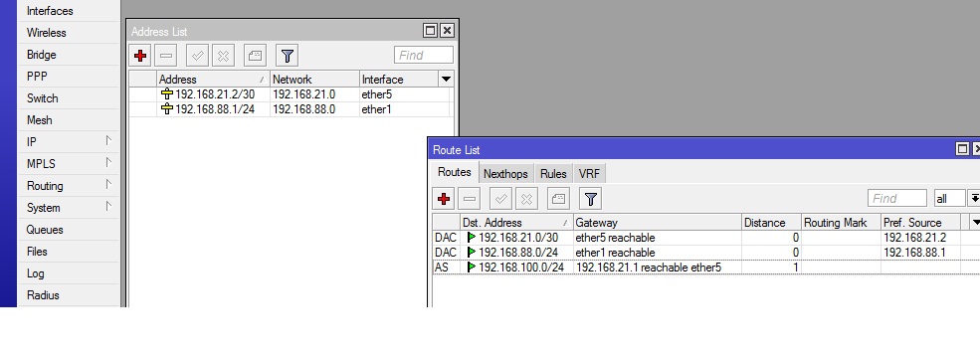Open Bridge from the sidebar
This screenshot has width=980, height=358.
(x=68, y=55)
